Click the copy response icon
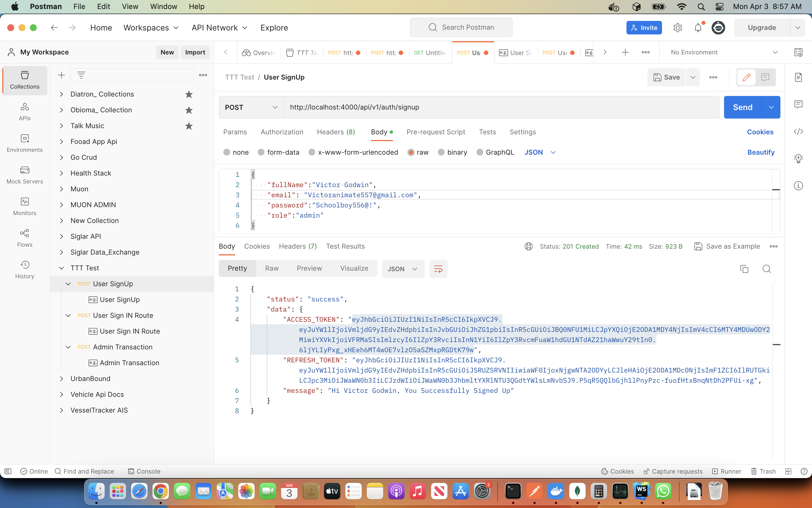The image size is (812, 508). coord(744,269)
